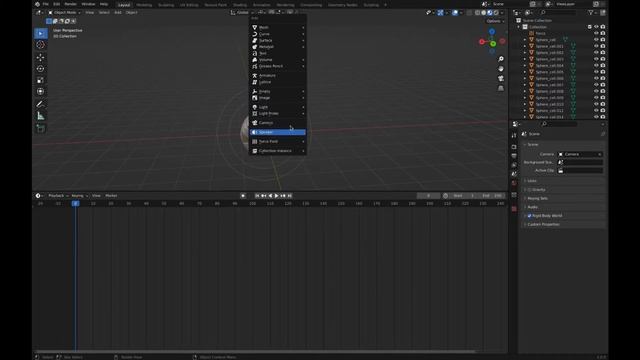Click the auto keying record button
Screen dimensions: 640x360
coord(243,196)
